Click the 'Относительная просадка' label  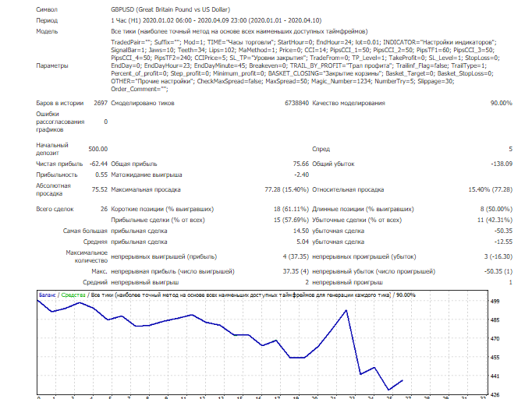348,189
